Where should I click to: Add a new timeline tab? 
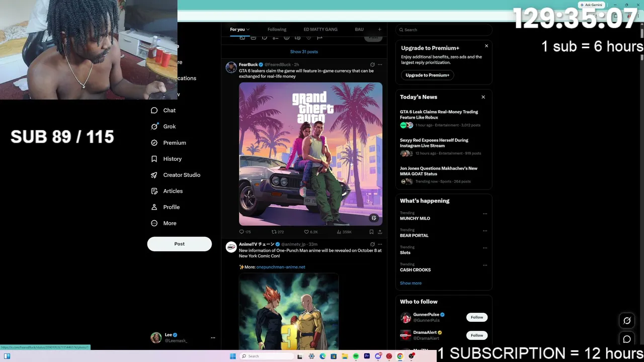click(x=379, y=30)
